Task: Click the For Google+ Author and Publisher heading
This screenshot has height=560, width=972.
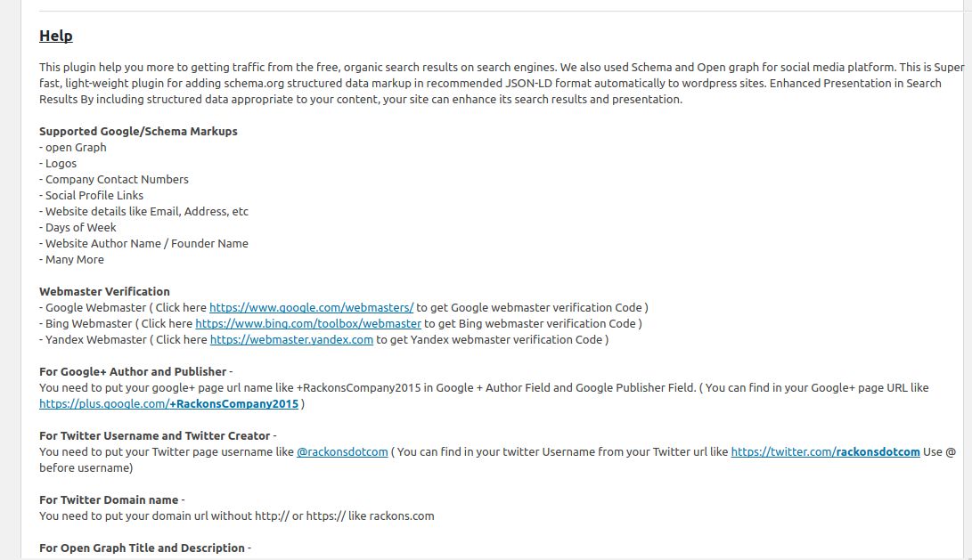Action: coord(133,371)
